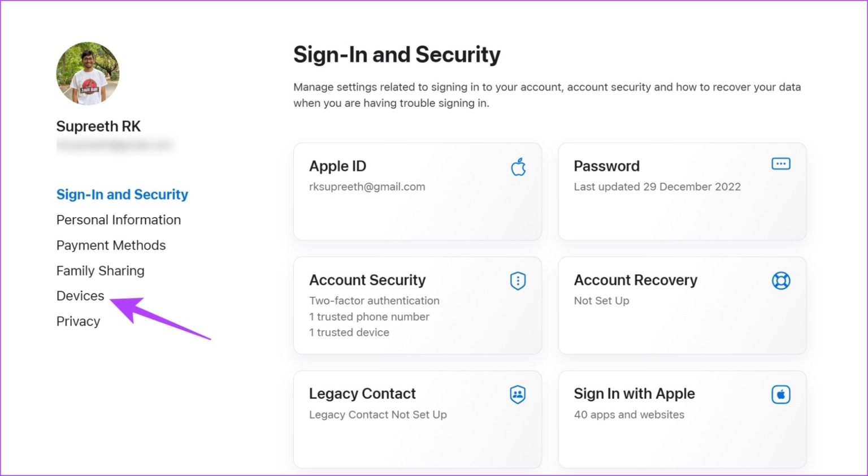Open Account Security two-factor settings

tap(417, 305)
